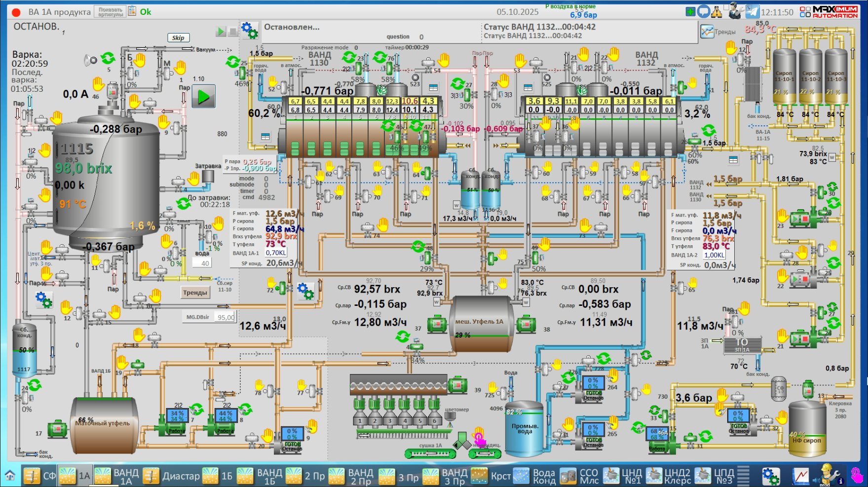Click the Telegram paper-plane icon
The height and width of the screenshot is (487, 868).
point(752,11)
